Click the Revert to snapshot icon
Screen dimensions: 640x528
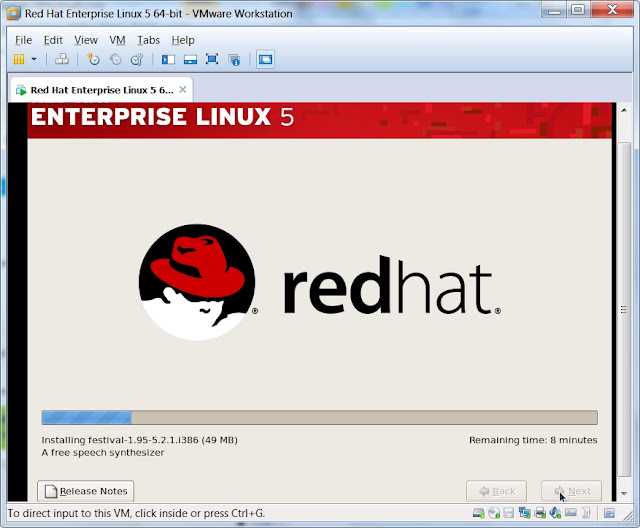116,60
